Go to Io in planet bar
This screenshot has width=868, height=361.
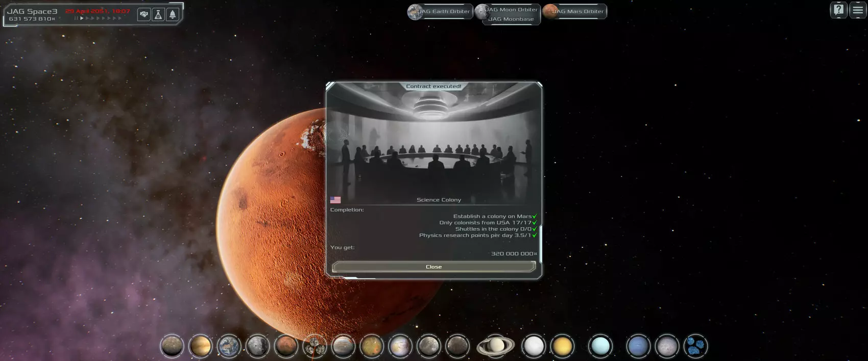click(372, 346)
